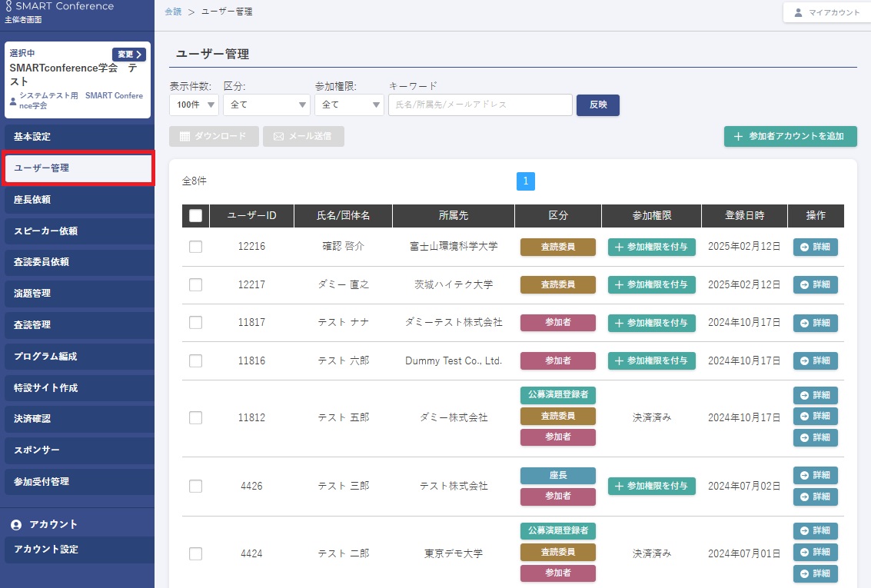This screenshot has width=871, height=588.
Task: Check the row for user 12216
Action: pos(195,247)
